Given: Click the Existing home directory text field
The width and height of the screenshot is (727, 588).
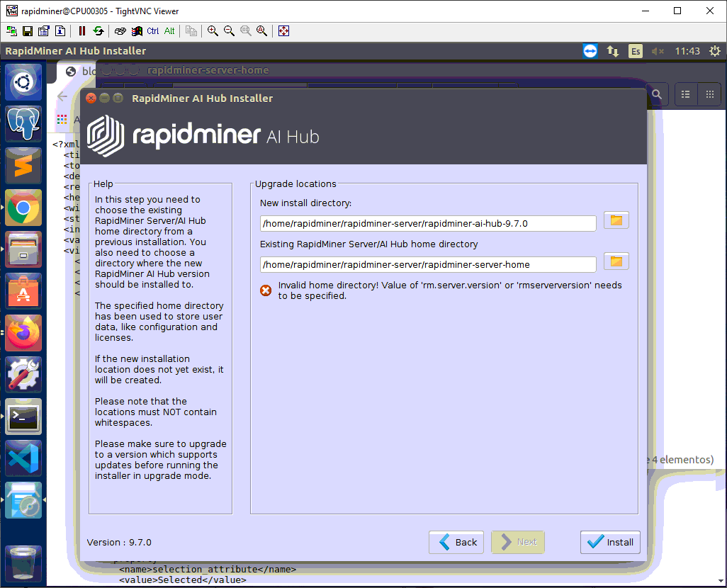Looking at the screenshot, I should 428,265.
